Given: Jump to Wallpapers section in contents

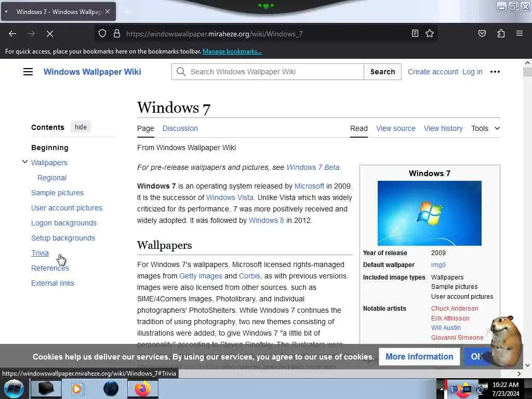Looking at the screenshot, I should coord(49,163).
